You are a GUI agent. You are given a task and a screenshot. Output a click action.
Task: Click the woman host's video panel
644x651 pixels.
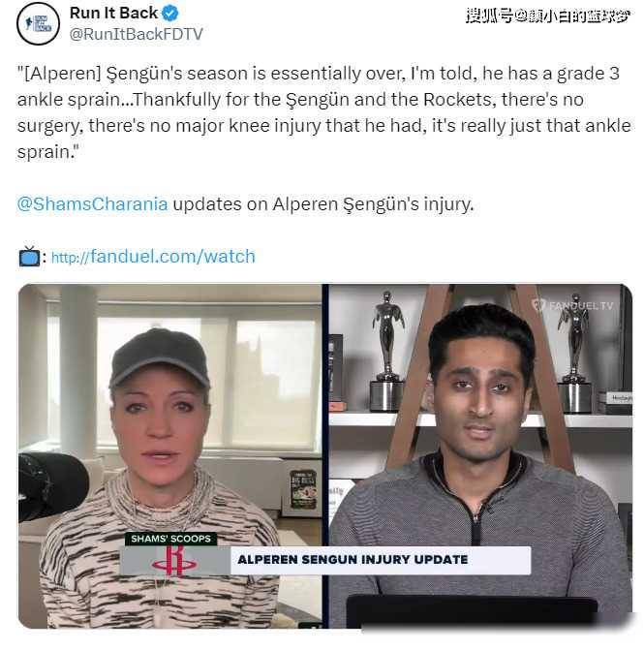pos(170,455)
